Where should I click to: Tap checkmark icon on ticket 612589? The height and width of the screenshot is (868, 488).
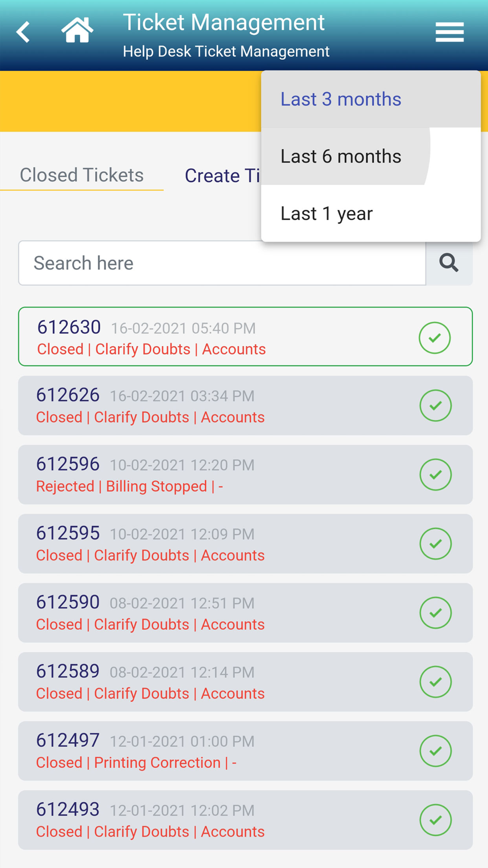435,682
